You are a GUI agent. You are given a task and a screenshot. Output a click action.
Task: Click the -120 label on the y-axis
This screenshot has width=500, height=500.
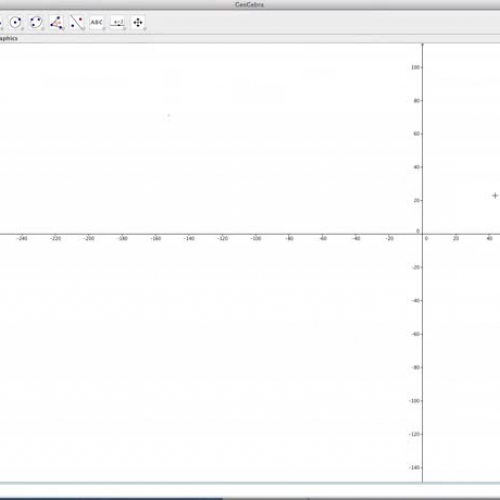[414, 434]
